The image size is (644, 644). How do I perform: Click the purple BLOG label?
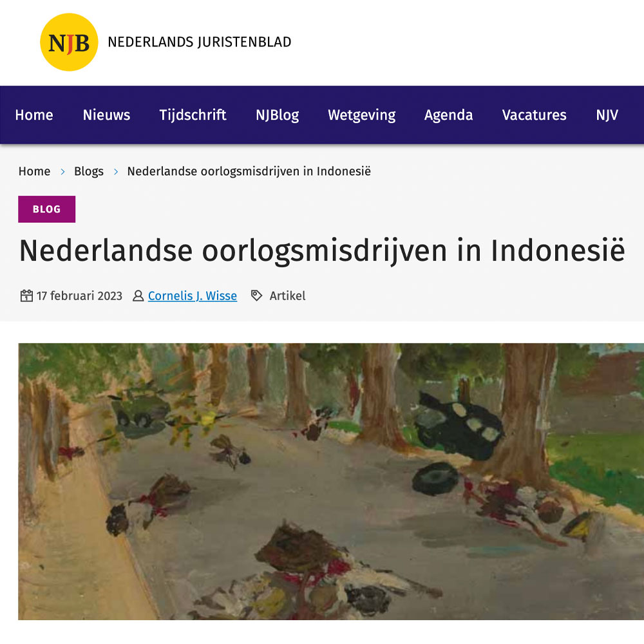tap(47, 209)
